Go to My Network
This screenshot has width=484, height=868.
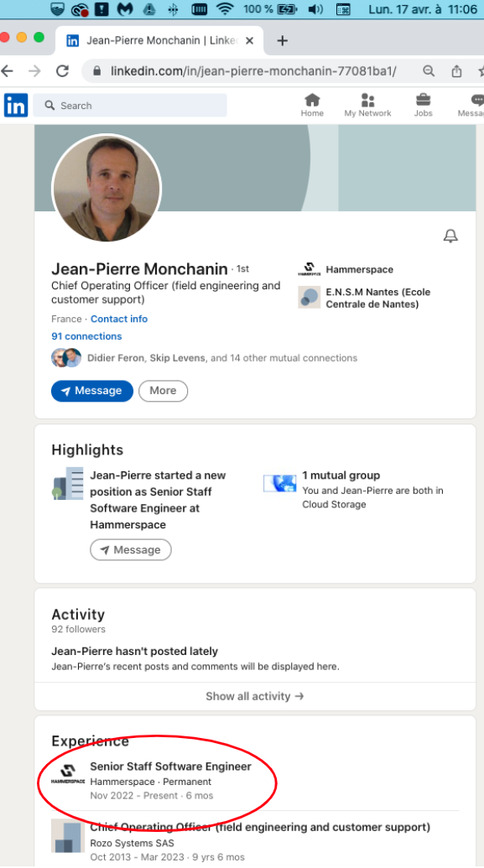pos(367,105)
